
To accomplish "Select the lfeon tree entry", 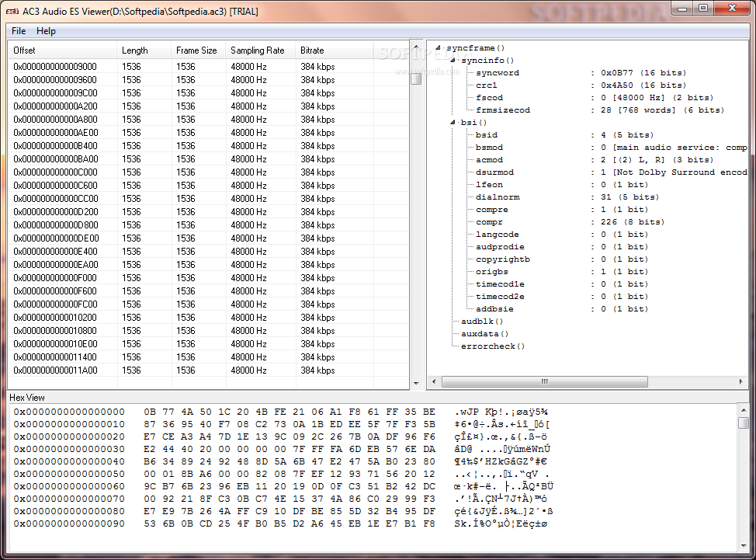I will (x=562, y=185).
